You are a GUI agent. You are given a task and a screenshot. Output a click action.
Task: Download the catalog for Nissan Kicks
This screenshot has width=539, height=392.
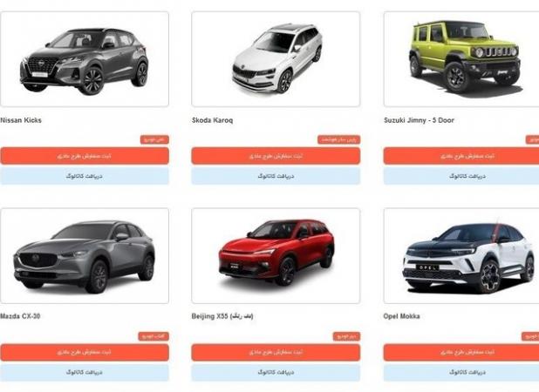[x=85, y=176]
